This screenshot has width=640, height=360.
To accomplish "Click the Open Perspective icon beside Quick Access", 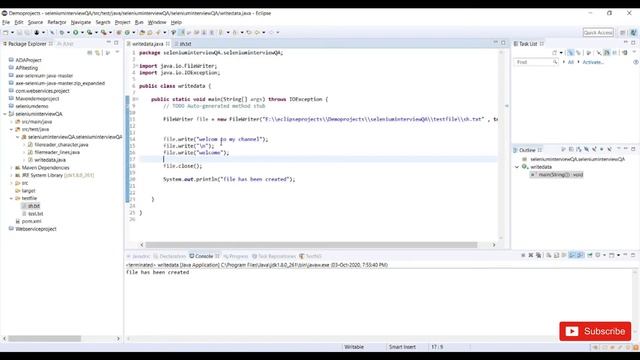I will (x=622, y=33).
